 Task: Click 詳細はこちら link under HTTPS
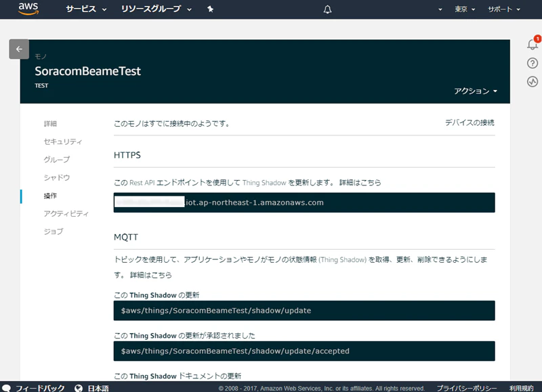[360, 182]
